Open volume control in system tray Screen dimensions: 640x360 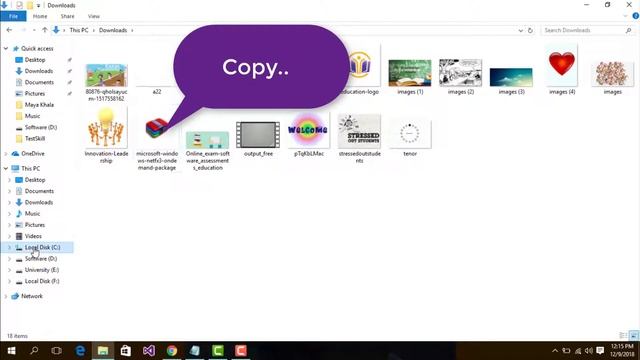point(589,351)
